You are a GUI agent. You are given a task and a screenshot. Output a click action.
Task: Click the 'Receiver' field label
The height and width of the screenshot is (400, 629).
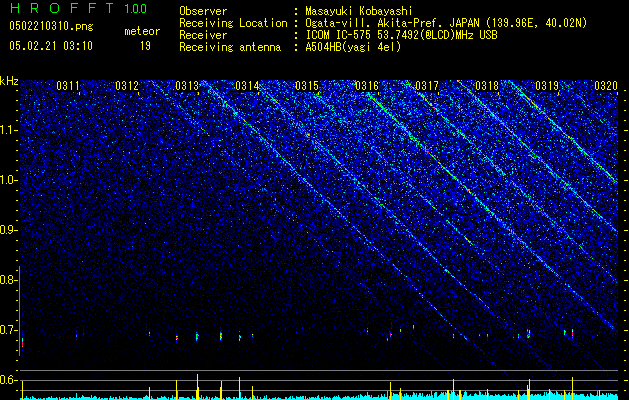tap(203, 35)
